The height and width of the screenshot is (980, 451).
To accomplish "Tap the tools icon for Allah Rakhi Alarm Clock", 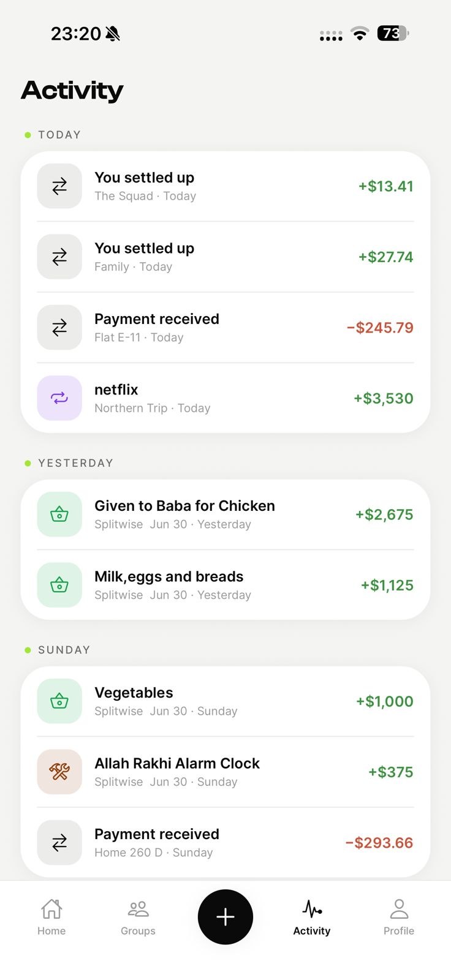I will [x=59, y=772].
